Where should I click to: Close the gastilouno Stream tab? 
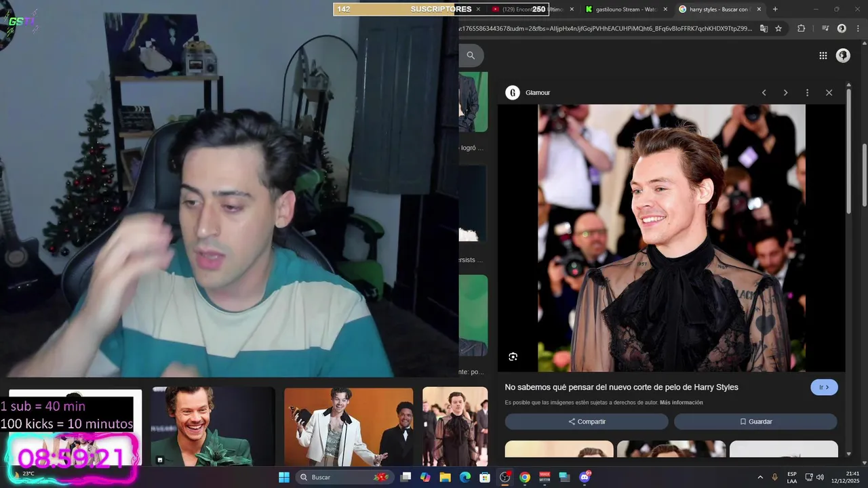pos(665,9)
